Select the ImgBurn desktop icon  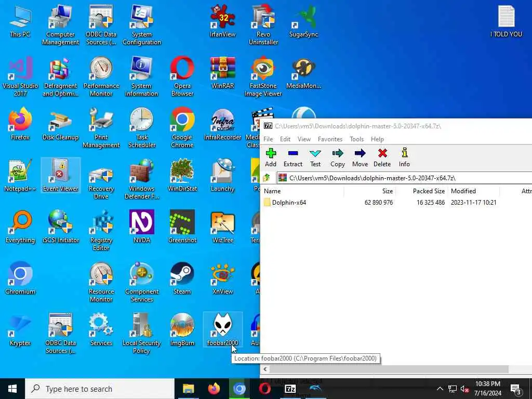pyautogui.click(x=182, y=330)
